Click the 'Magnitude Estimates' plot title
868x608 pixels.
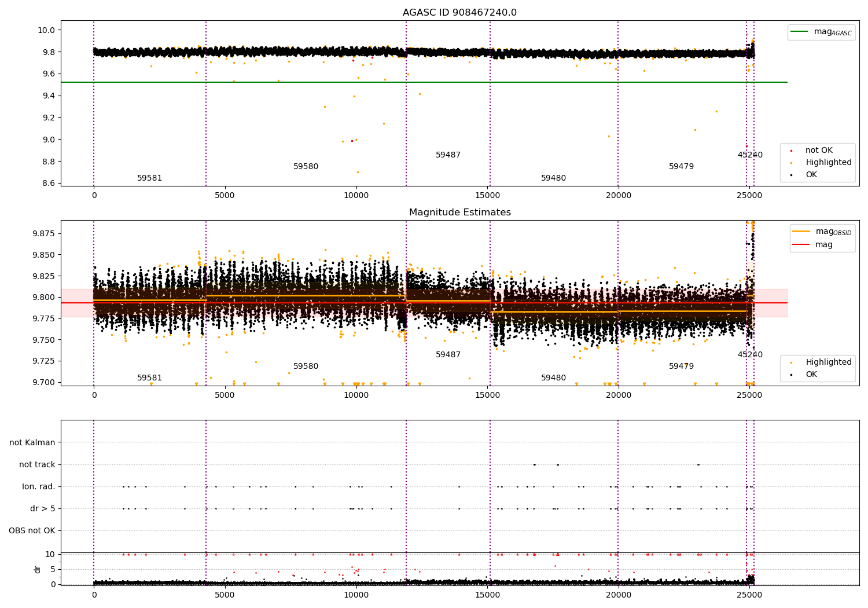459,213
